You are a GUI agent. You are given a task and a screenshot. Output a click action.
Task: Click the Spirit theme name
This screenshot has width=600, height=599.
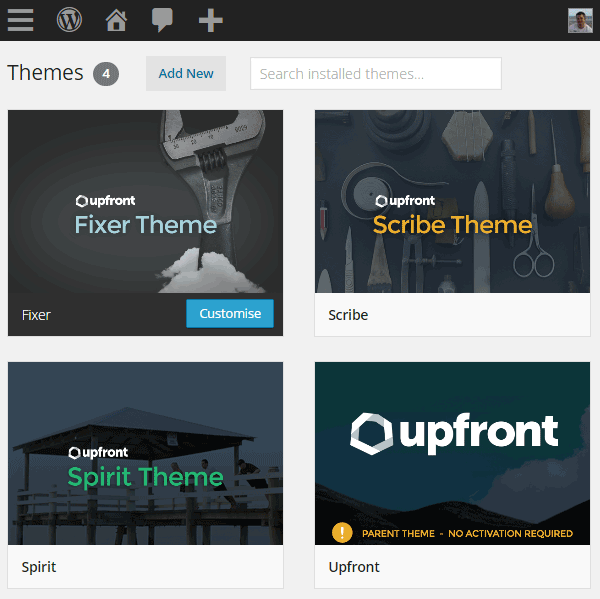39,567
